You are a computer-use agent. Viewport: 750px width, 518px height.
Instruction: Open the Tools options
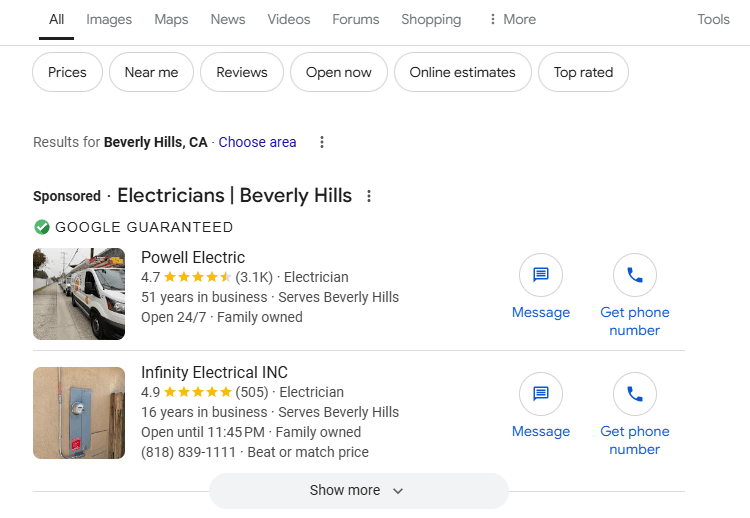(x=713, y=20)
